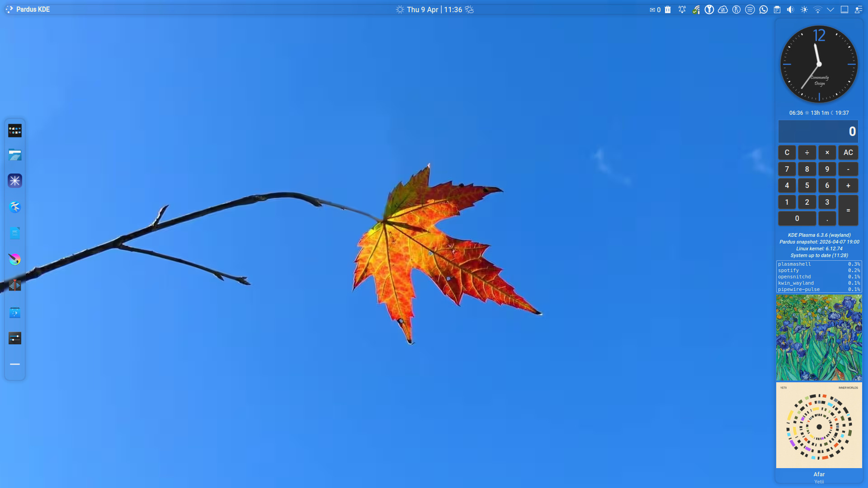
Task: Open the KeePassXC key icon in tray
Action: coord(709,9)
